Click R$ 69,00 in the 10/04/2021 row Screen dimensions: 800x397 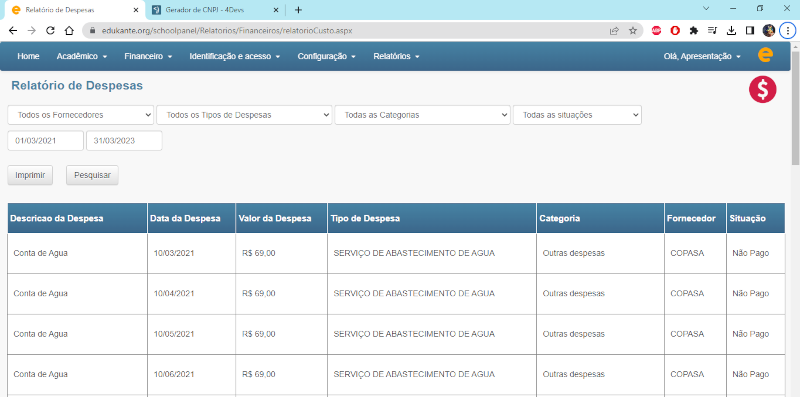(x=259, y=293)
